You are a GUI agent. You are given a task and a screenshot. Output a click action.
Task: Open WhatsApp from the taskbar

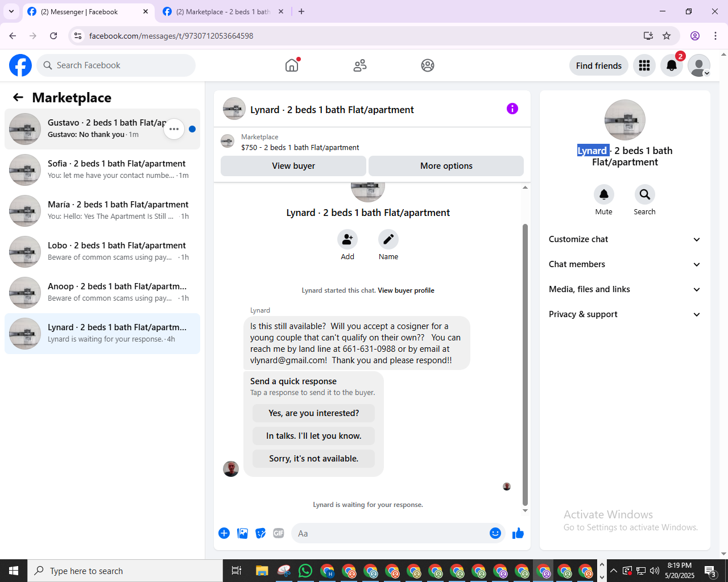(305, 571)
